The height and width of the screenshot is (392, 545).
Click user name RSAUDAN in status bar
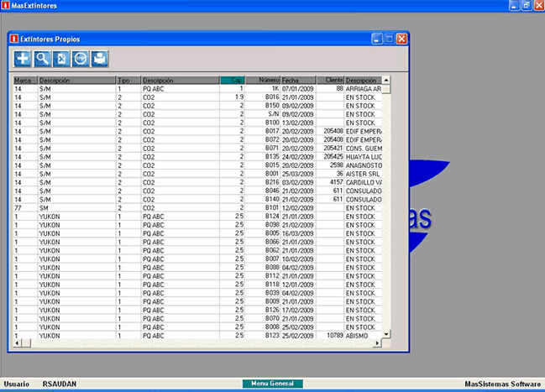coord(60,384)
